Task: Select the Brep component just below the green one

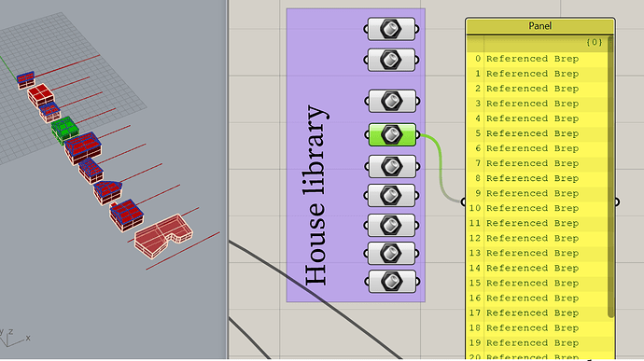Action: coord(392,166)
